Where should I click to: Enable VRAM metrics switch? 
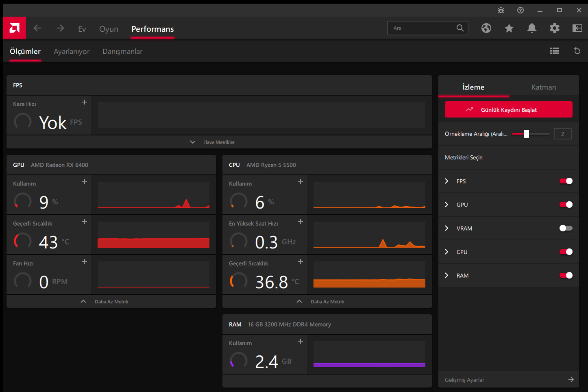(566, 228)
